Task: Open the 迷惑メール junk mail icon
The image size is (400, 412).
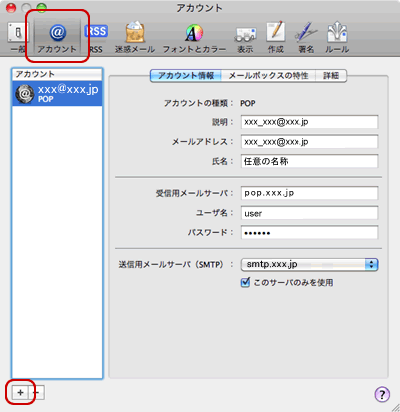Action: pos(135,38)
